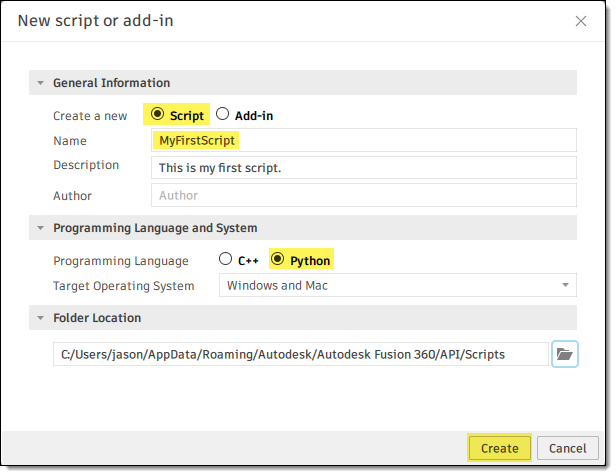This screenshot has height=476, width=616.
Task: Edit the Description field
Action: pyautogui.click(x=364, y=167)
